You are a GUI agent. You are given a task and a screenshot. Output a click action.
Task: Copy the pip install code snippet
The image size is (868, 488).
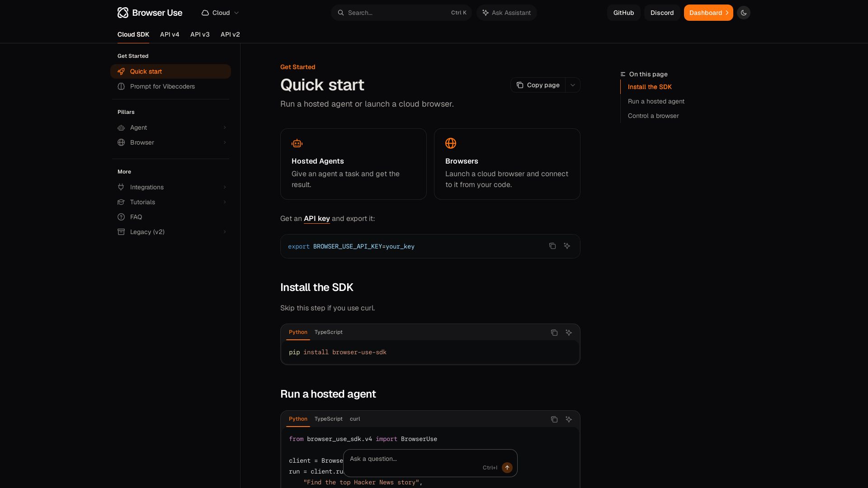(x=554, y=333)
